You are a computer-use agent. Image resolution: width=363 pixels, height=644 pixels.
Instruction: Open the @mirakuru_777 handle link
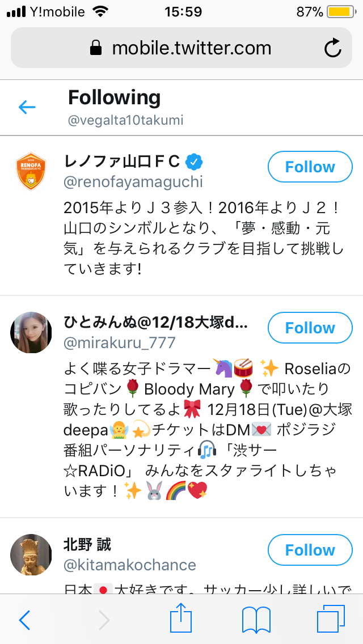click(120, 343)
